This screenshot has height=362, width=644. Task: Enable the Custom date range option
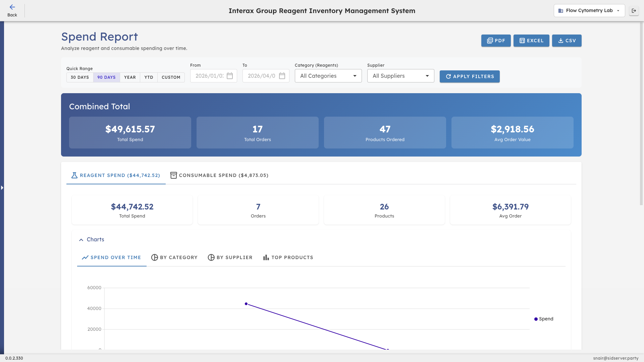171,77
